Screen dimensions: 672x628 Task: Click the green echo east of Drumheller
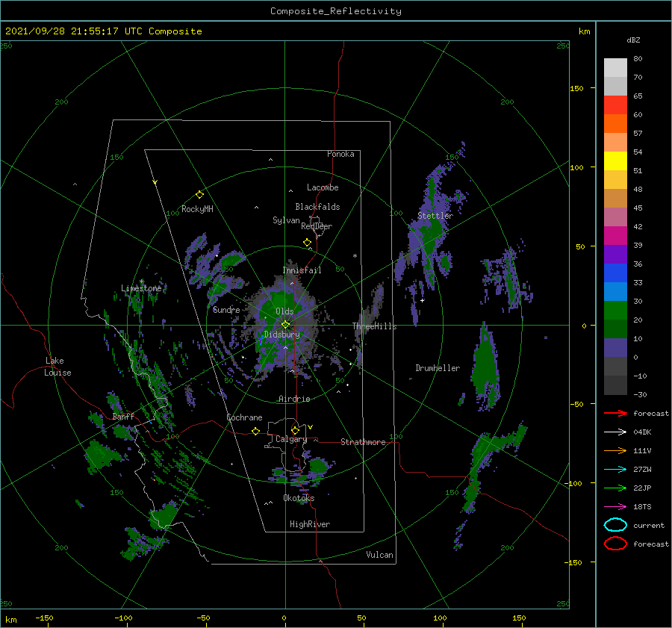(x=486, y=368)
